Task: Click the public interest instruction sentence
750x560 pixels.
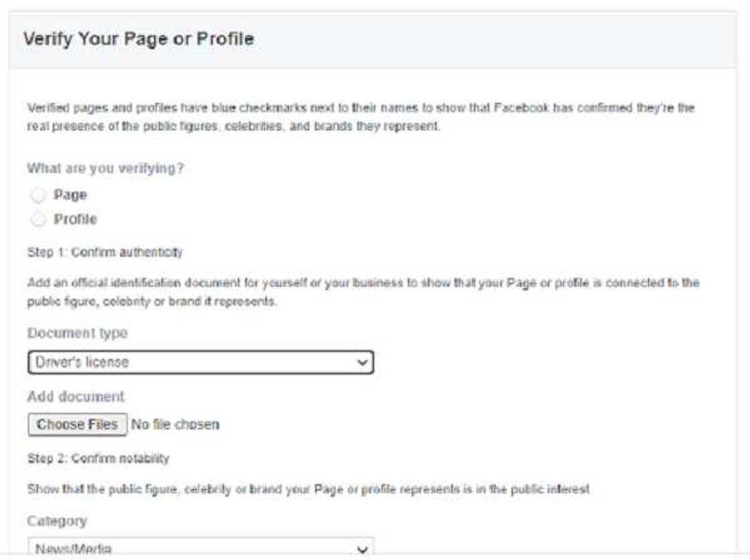Action: coord(309,490)
